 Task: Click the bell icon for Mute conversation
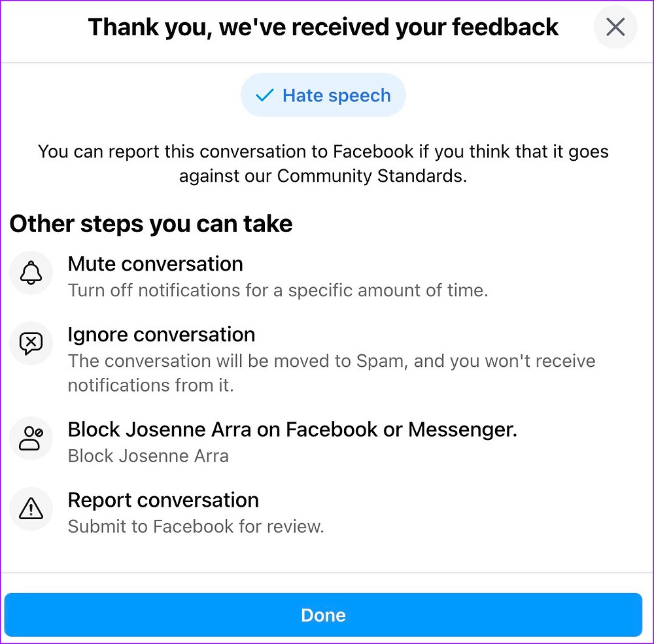click(x=31, y=273)
